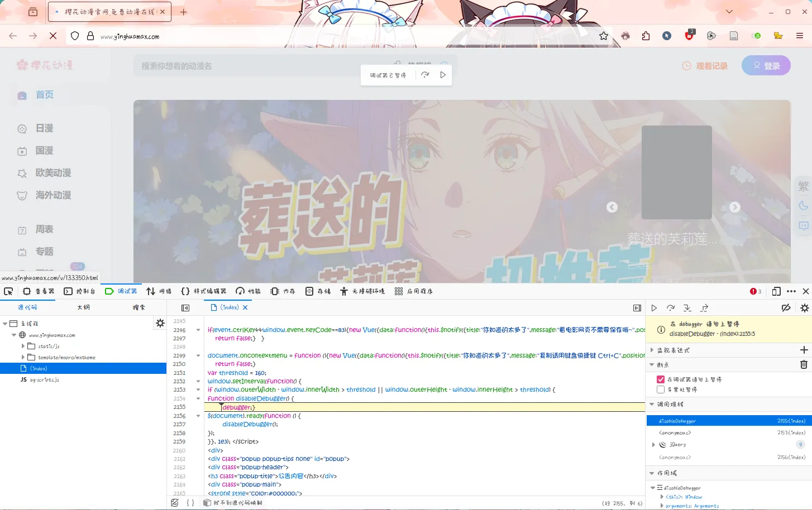Screen dimensions: 812x510
Task: Fold code at line 2154
Action: [198, 398]
